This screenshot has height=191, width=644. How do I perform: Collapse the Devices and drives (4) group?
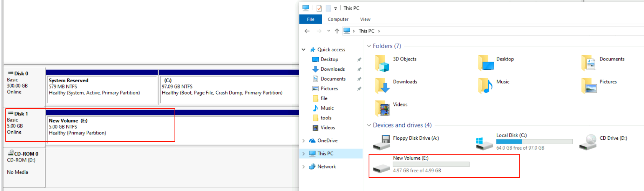[369, 125]
